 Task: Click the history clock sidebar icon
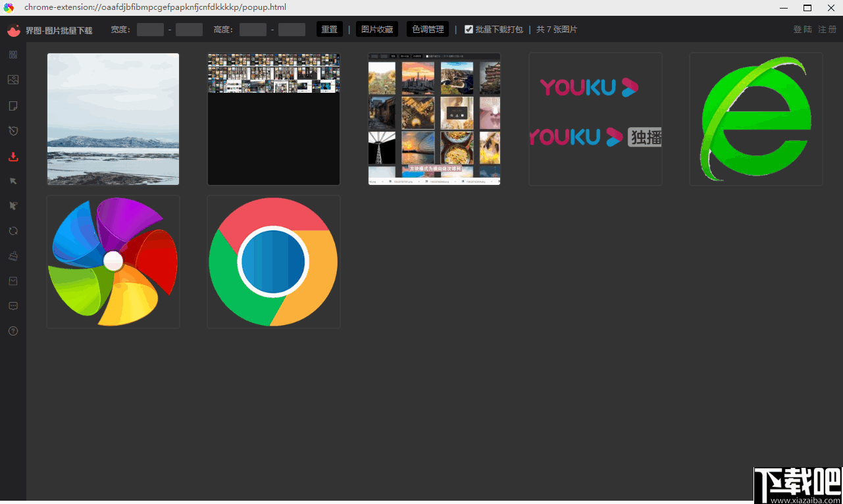point(13,131)
